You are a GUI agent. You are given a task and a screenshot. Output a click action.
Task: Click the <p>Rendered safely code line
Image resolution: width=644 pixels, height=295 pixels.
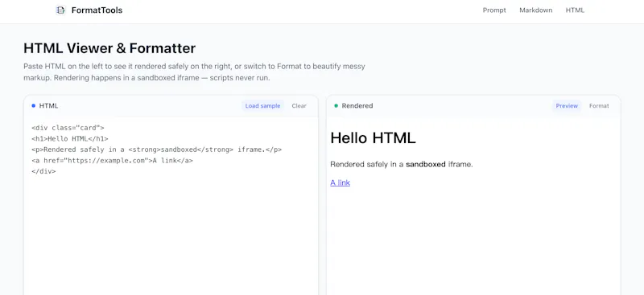coord(156,150)
